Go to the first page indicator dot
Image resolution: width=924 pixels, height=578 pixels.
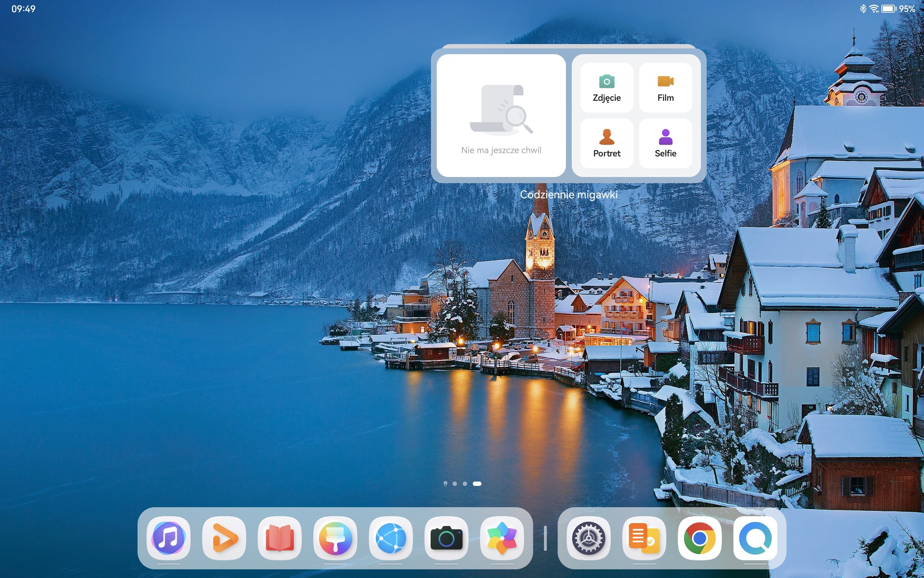pos(445,484)
